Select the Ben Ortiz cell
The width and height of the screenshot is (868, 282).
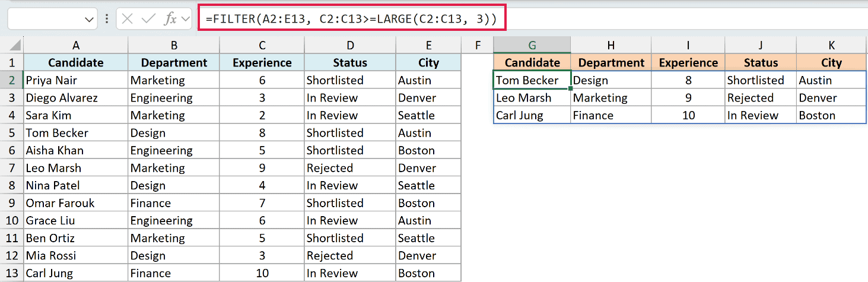point(76,238)
